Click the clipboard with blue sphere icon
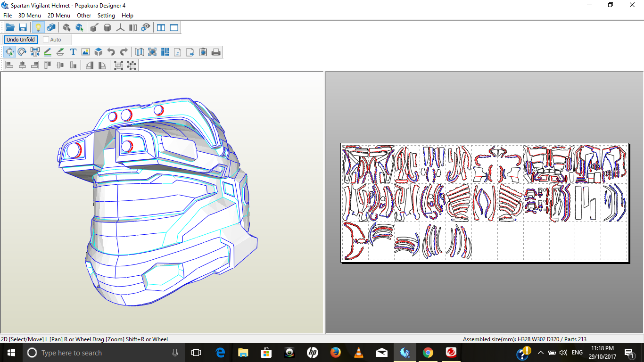 203,52
